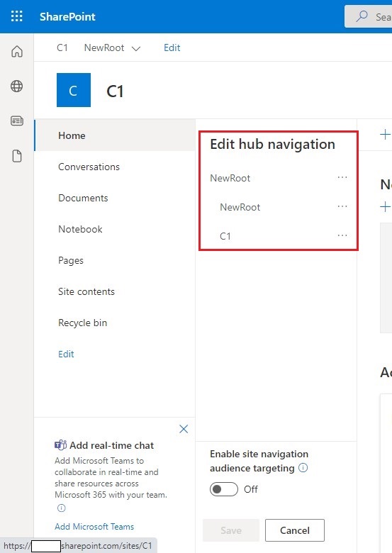Select top-level NewRoot in edit panel
Screen dimensions: 392x553
(x=230, y=178)
